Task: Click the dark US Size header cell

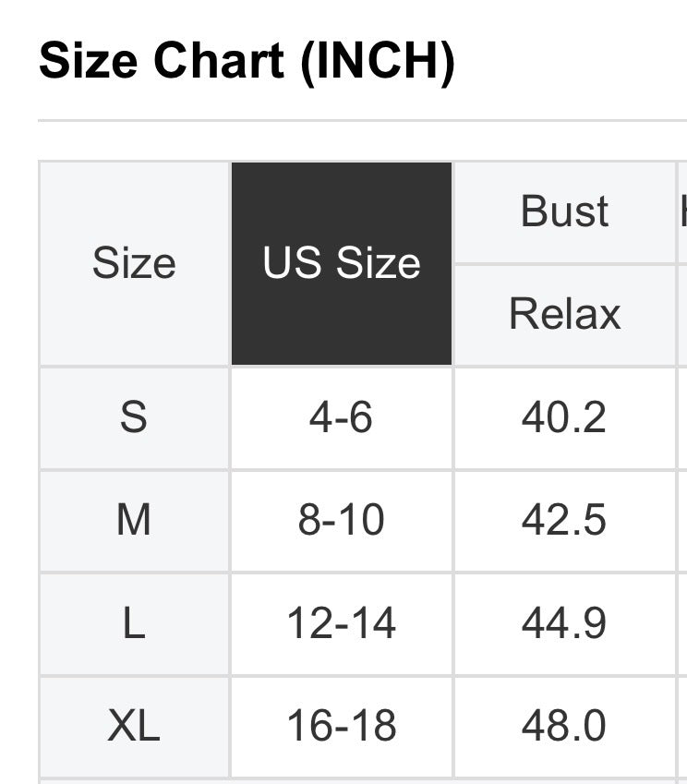Action: coord(342,263)
